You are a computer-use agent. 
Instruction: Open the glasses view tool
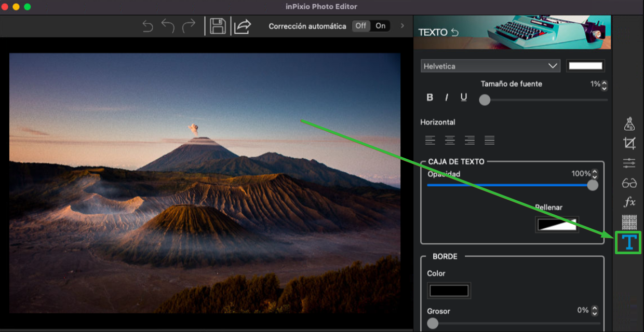pyautogui.click(x=629, y=183)
